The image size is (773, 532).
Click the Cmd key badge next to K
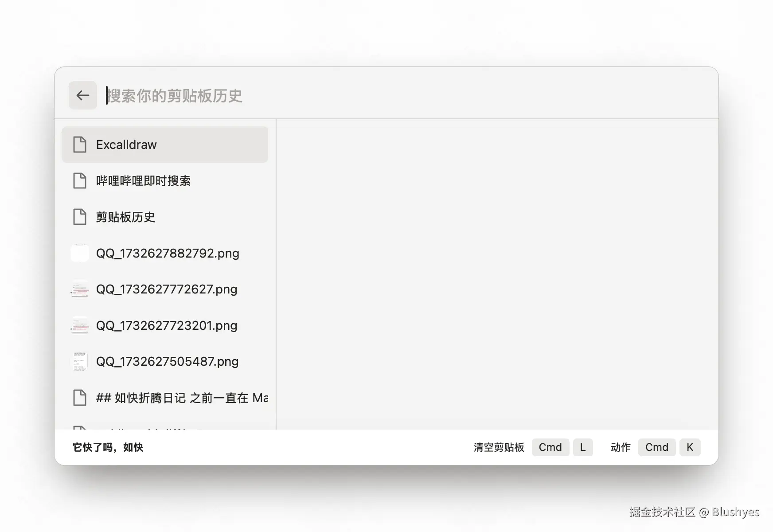click(657, 447)
